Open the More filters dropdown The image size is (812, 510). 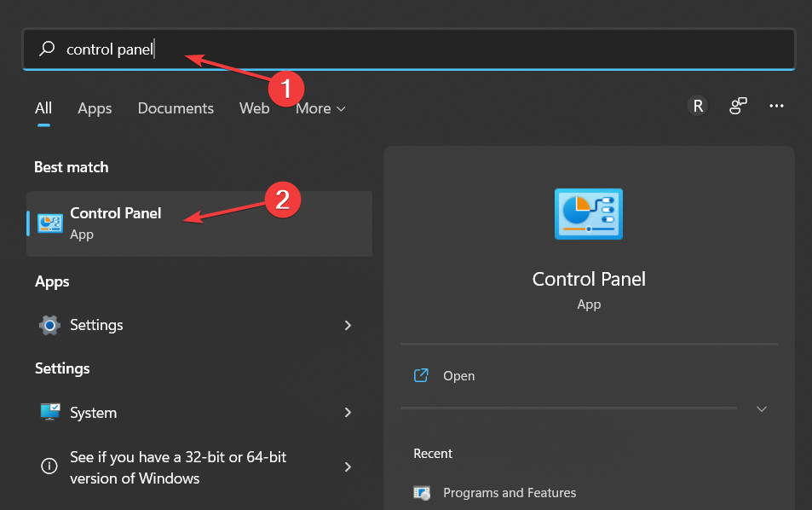[x=319, y=108]
